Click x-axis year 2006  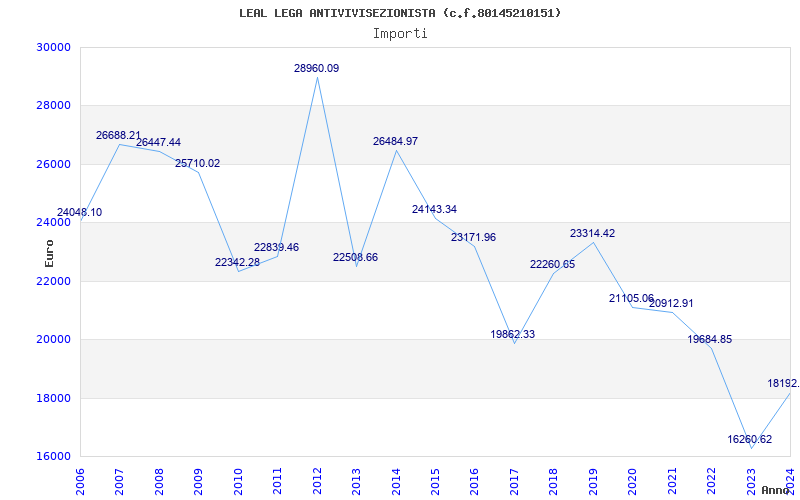pos(80,481)
